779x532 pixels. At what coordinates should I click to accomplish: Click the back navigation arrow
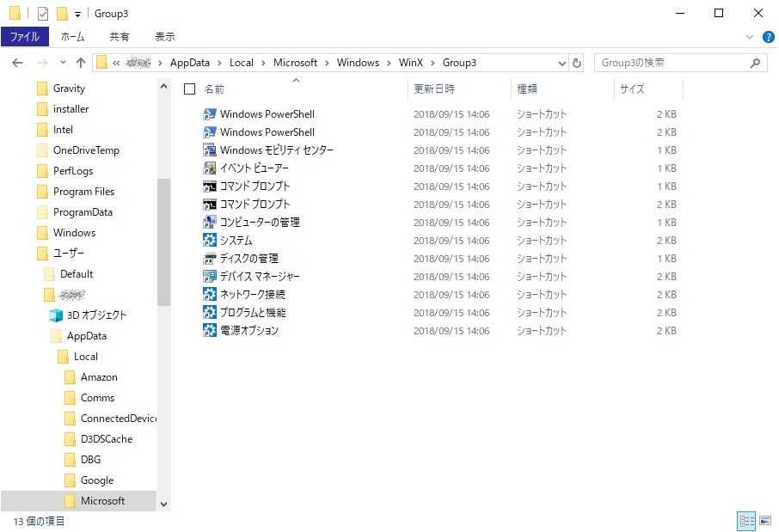click(x=17, y=63)
